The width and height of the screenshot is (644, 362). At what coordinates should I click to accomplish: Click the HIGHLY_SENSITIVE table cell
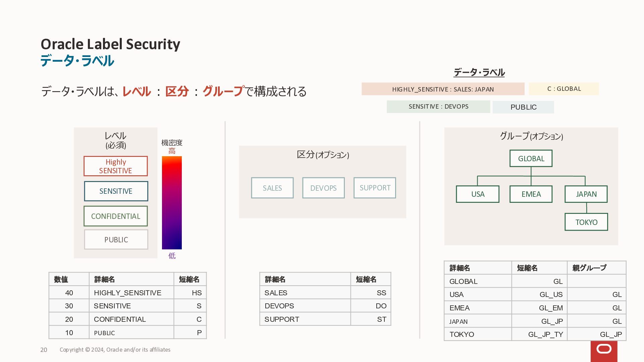click(x=131, y=293)
